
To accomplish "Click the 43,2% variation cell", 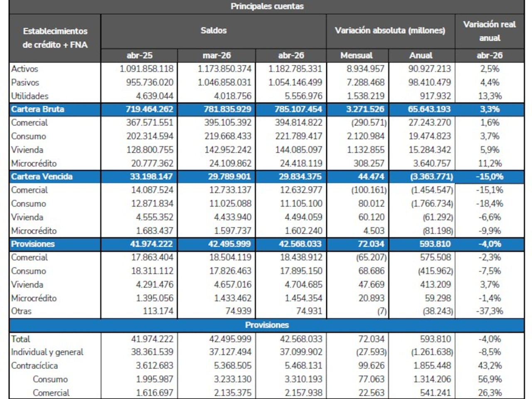I will [x=490, y=366].
